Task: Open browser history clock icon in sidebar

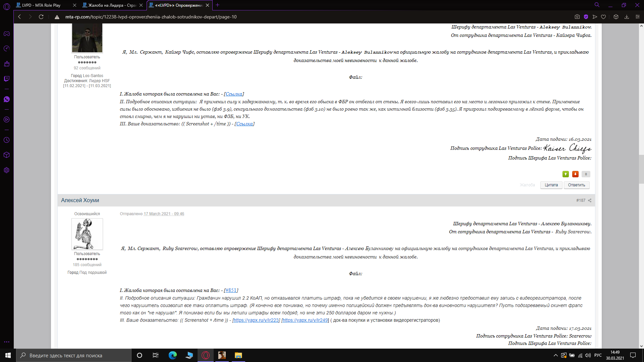Action: tap(6, 140)
